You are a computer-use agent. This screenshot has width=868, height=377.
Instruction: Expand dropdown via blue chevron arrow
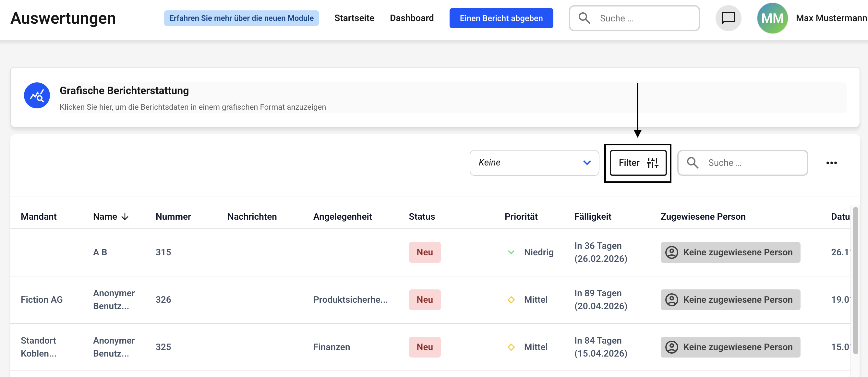587,163
